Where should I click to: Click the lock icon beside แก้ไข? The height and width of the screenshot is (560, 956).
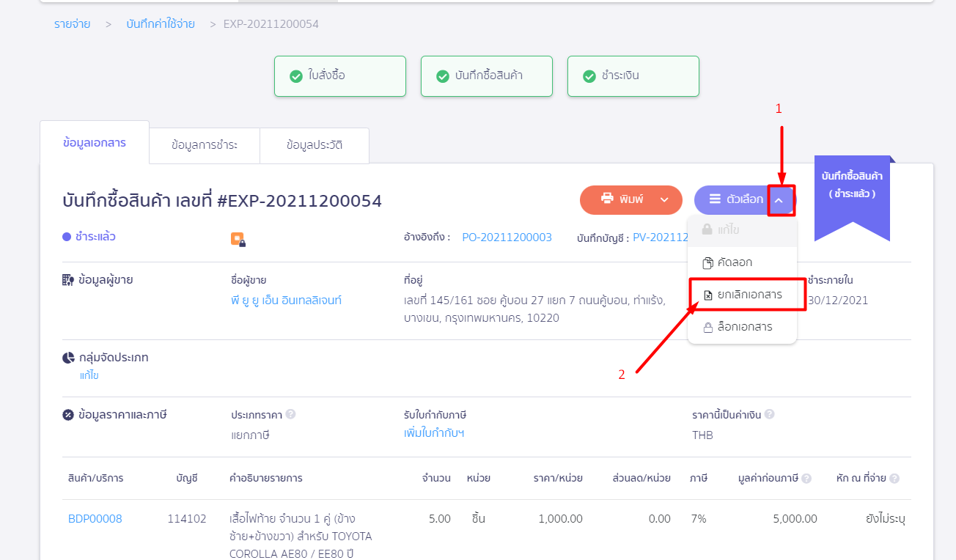(707, 229)
